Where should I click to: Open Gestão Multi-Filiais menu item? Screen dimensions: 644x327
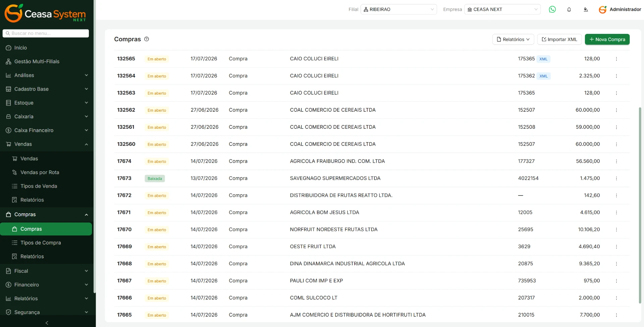coord(47,61)
